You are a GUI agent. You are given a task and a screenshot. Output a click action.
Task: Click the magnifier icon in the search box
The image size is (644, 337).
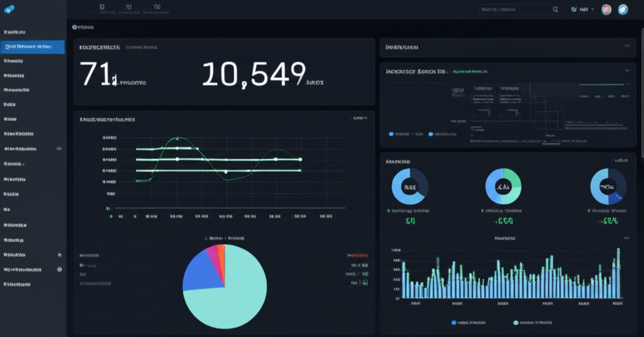555,9
